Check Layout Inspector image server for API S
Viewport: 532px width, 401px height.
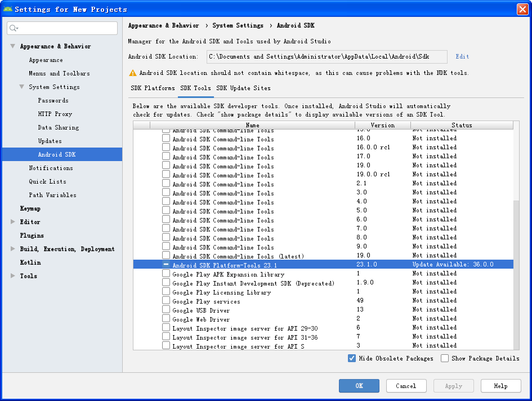[x=166, y=345]
